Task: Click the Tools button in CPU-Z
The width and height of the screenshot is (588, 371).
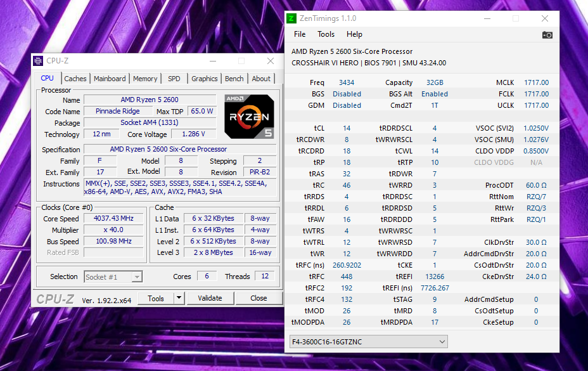Action: click(x=156, y=298)
